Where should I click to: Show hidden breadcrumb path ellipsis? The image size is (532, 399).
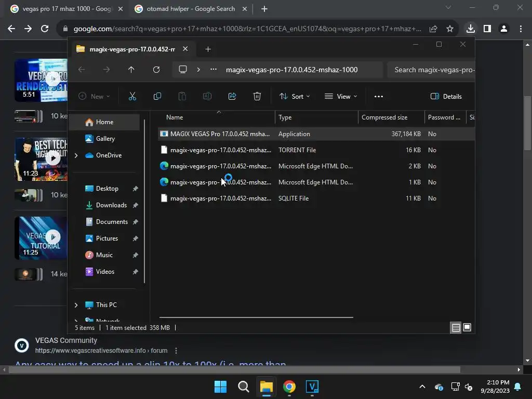(x=214, y=70)
